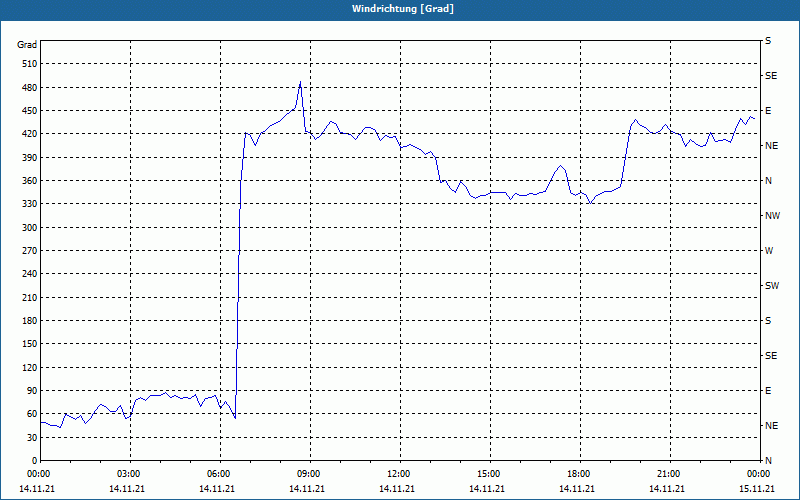Viewport: 800px width, 500px height.
Task: Select the E compass label beside 450 gridline
Action: (768, 111)
